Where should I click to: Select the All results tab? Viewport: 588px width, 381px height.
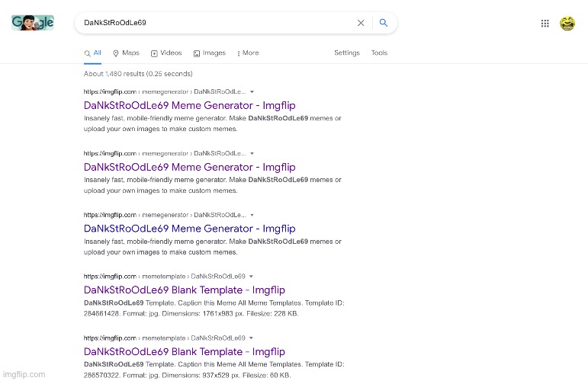coord(92,53)
